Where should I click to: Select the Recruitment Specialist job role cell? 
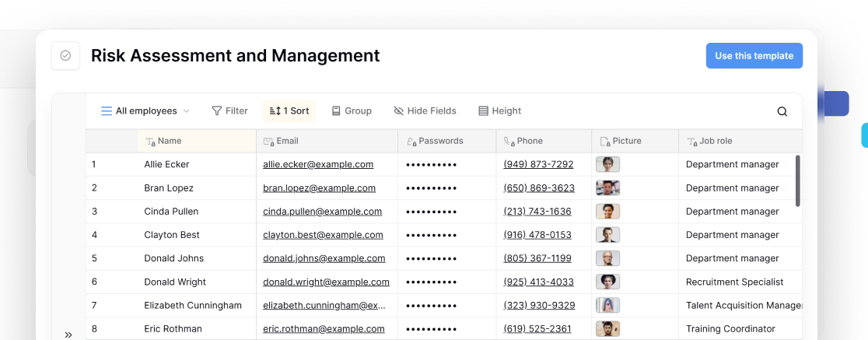pos(740,282)
